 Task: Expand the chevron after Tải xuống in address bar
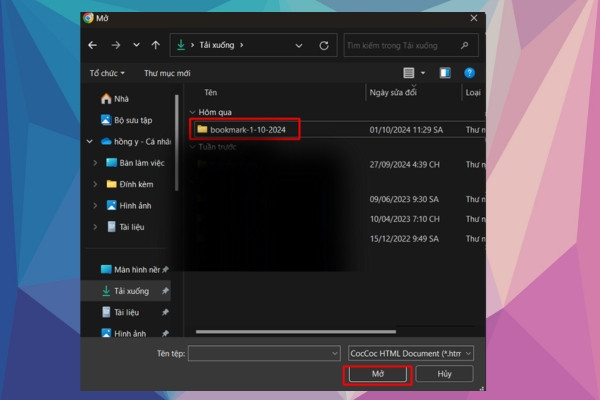pos(241,45)
